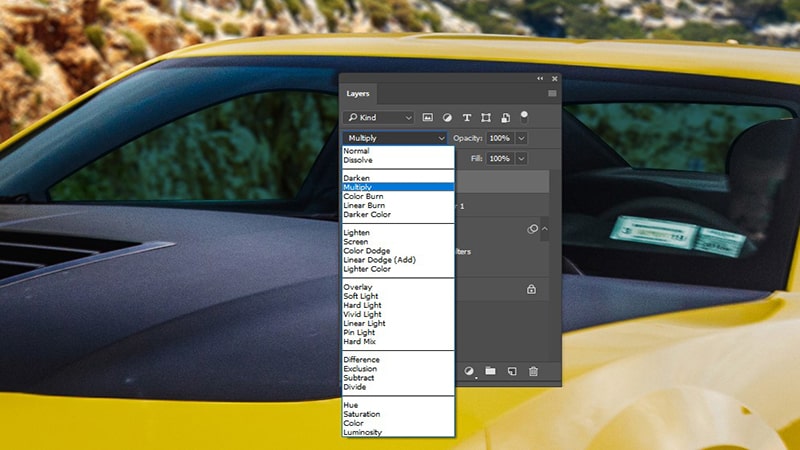Select Dissolve blend mode
This screenshot has height=450, width=800.
[398, 160]
